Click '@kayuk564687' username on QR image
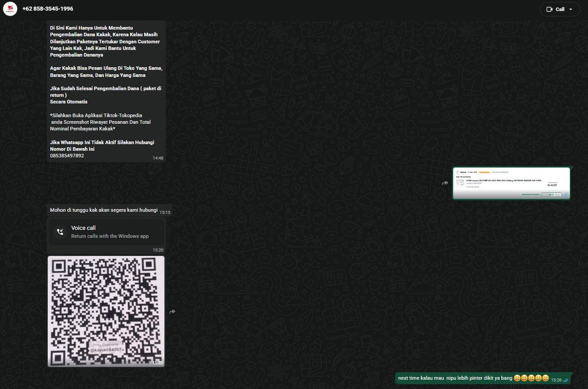The image size is (588, 389). click(x=106, y=350)
